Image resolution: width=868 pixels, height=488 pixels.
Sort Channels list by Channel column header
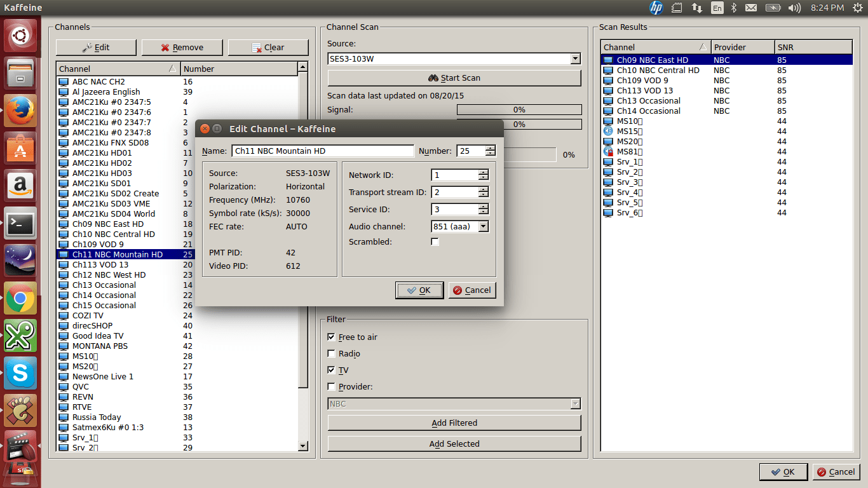pyautogui.click(x=118, y=69)
